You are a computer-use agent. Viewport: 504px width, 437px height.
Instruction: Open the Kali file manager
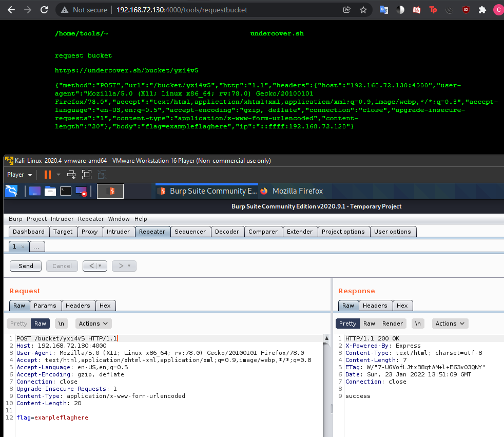coord(50,191)
